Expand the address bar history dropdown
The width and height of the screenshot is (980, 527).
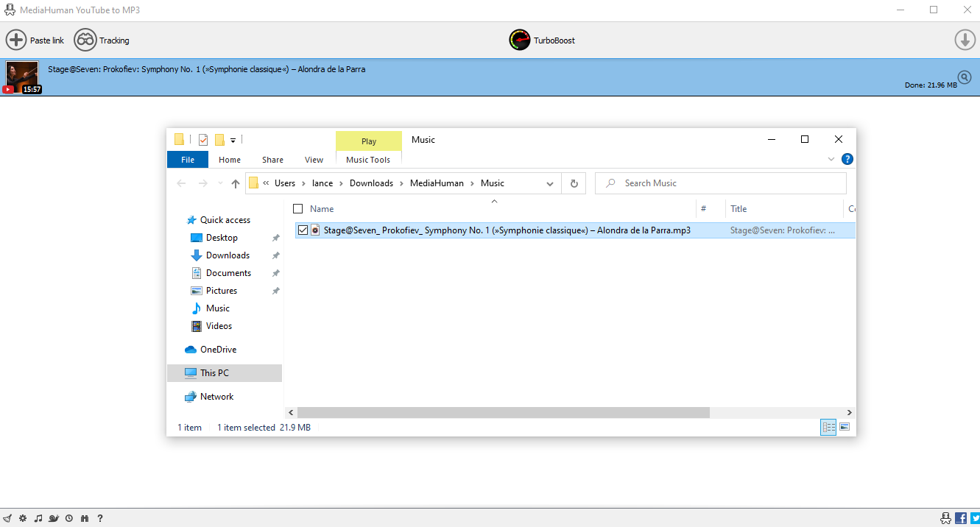pos(550,183)
